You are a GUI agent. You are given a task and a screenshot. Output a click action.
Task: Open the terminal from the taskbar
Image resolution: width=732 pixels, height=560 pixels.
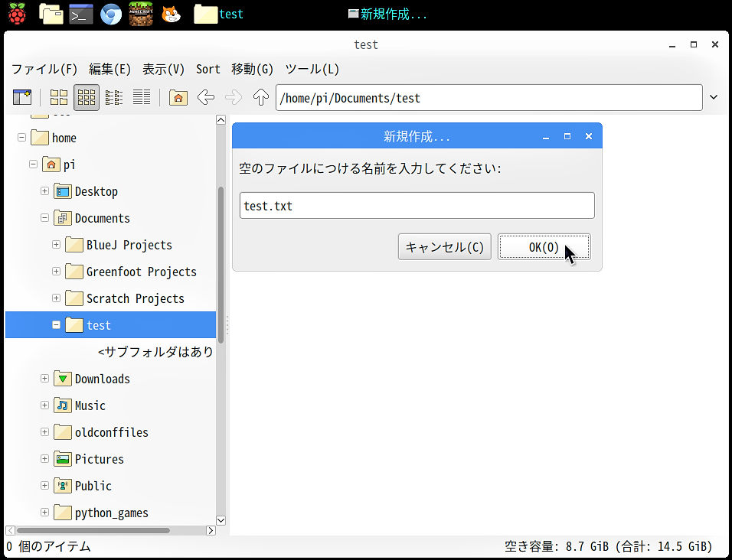pyautogui.click(x=80, y=14)
